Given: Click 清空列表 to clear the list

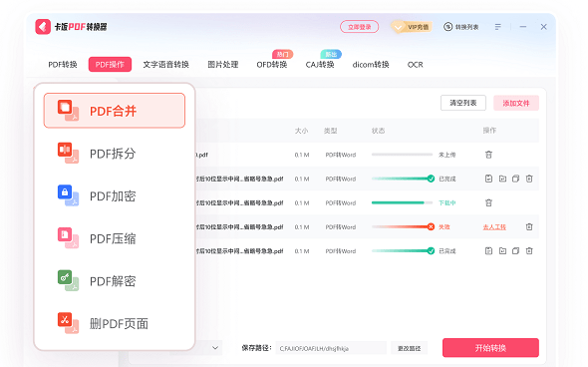Looking at the screenshot, I should point(463,103).
